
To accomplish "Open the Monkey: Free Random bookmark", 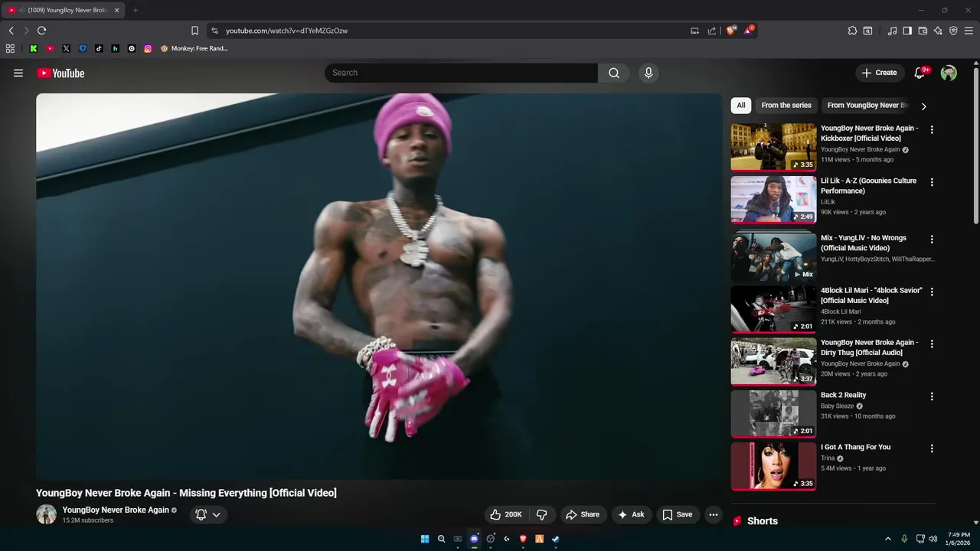I will tap(194, 48).
